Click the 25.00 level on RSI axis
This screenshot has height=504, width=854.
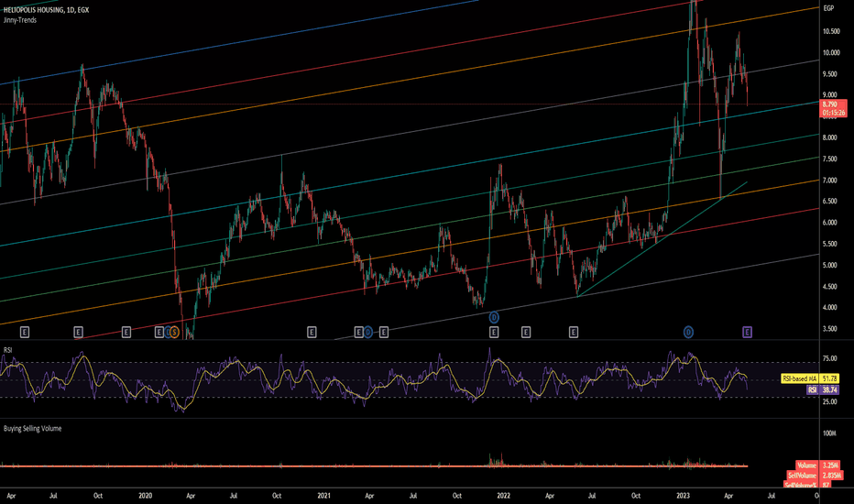(x=830, y=401)
